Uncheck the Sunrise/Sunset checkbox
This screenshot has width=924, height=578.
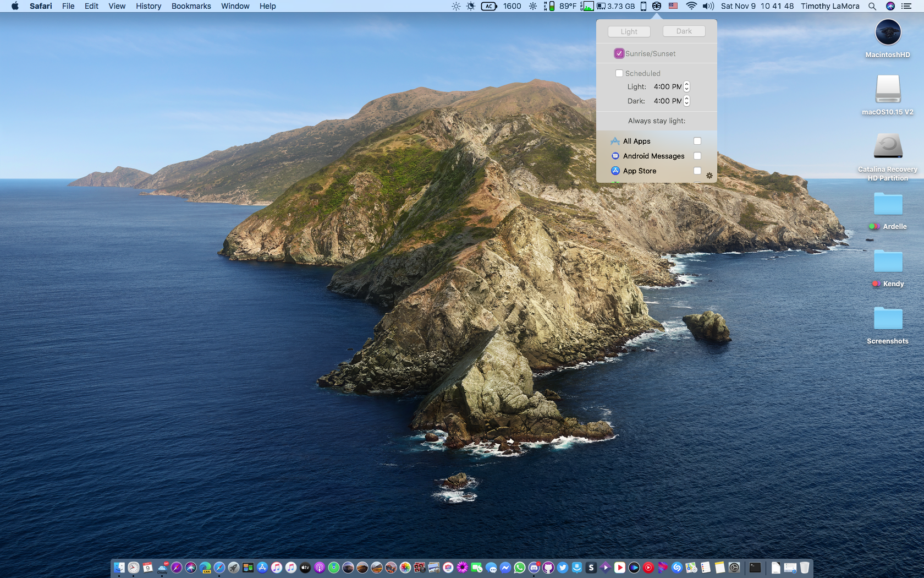pos(619,53)
